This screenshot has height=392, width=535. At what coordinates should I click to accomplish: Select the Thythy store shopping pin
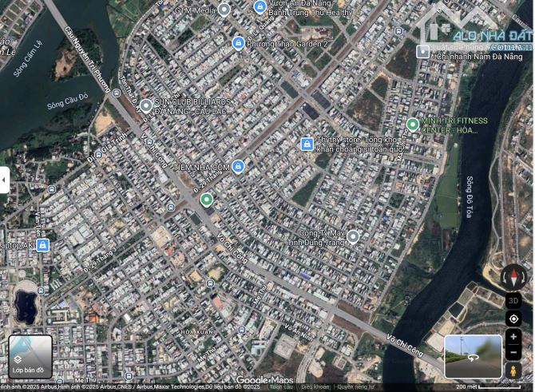(307, 144)
